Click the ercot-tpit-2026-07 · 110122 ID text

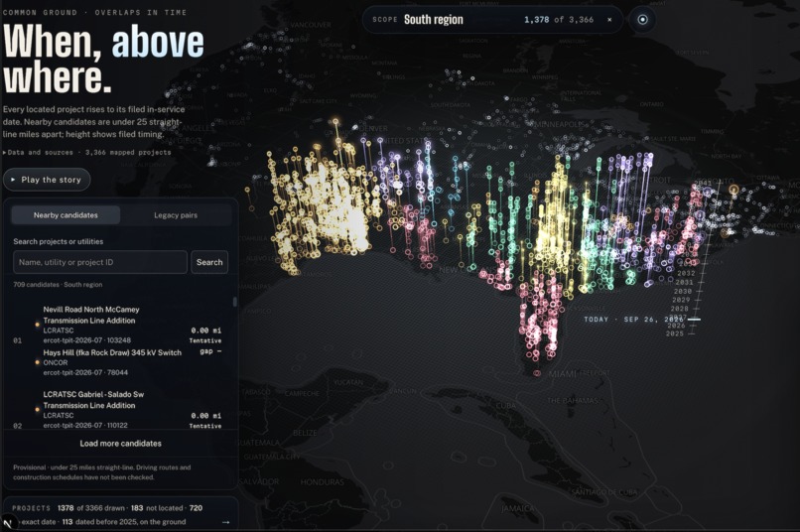pyautogui.click(x=85, y=425)
